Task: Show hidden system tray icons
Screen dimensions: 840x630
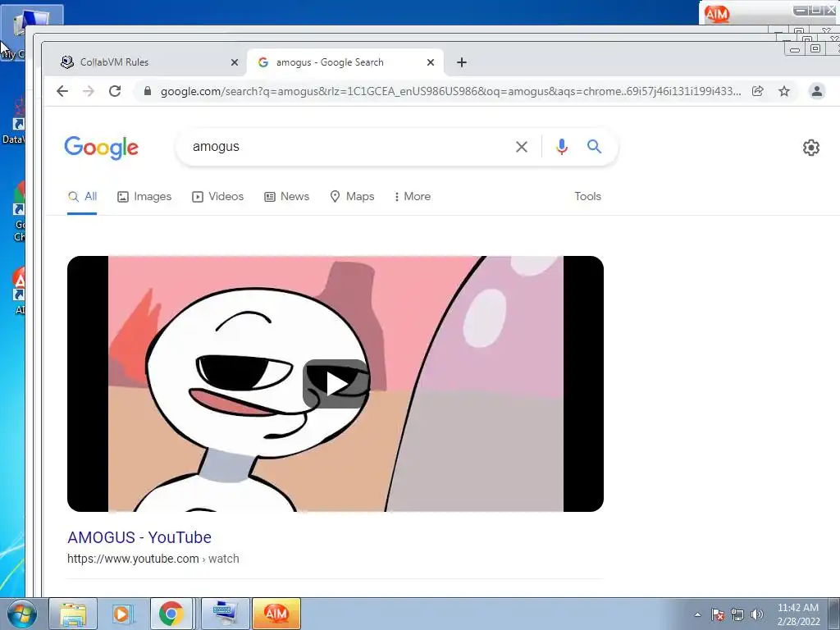Action: tap(697, 614)
